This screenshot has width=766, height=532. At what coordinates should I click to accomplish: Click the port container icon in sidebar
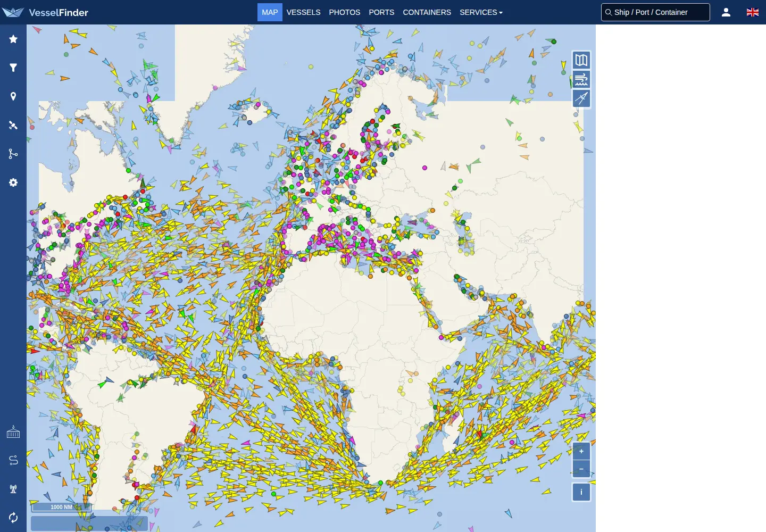13,431
